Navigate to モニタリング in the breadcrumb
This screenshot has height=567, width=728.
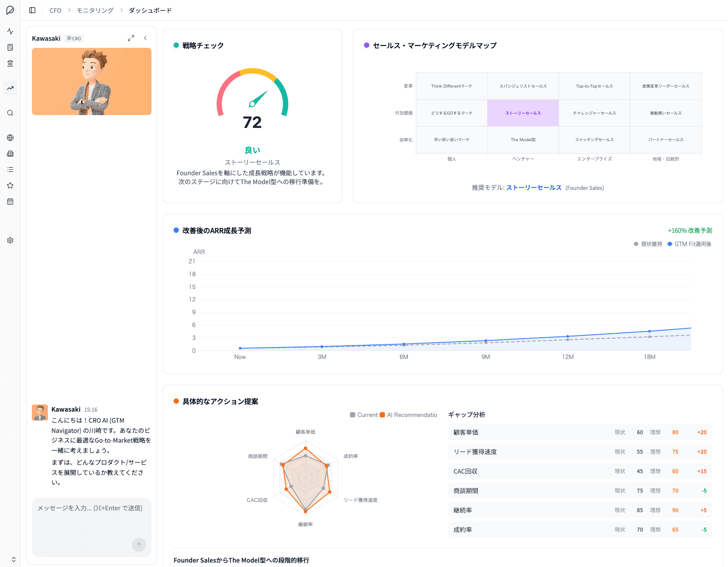(x=94, y=10)
